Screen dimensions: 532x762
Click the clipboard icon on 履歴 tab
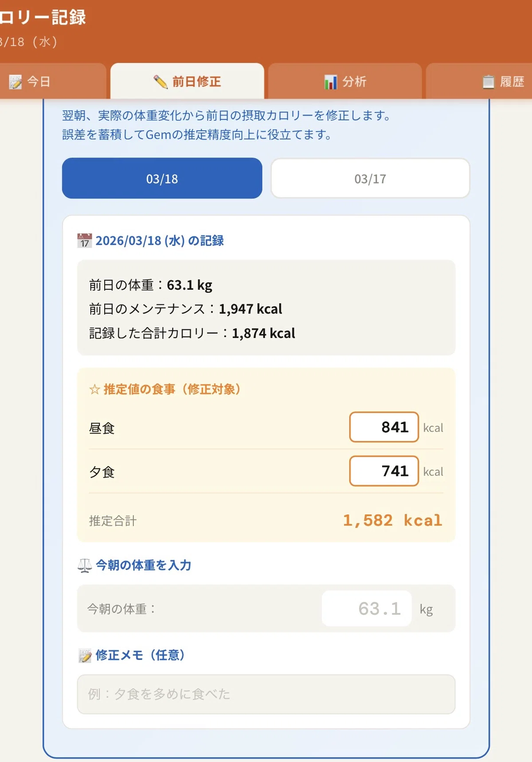coord(488,82)
